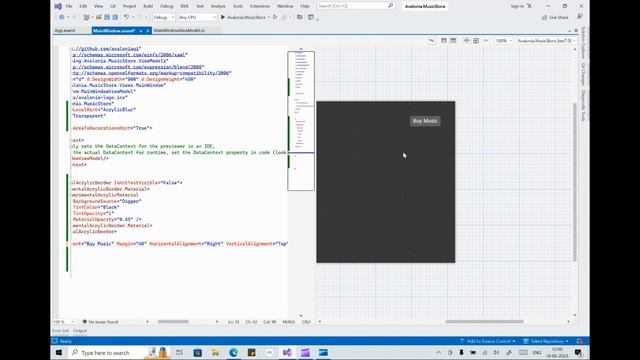The image size is (640, 360).
Task: Start debugging Avalonia.MusicStore with the green play button
Action: pos(223,17)
